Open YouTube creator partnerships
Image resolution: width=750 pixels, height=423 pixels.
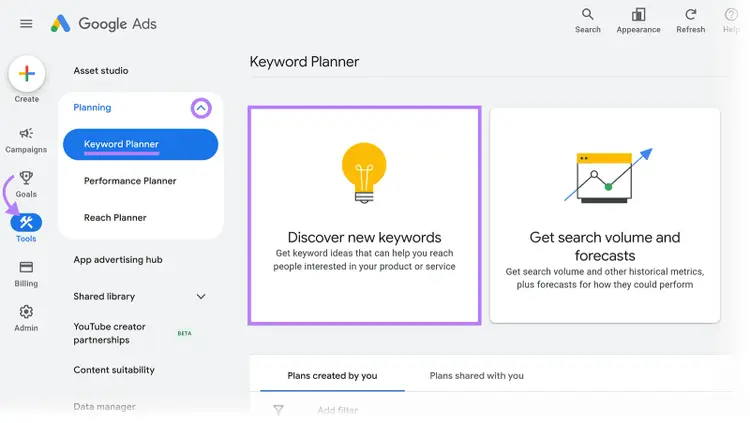pyautogui.click(x=110, y=333)
